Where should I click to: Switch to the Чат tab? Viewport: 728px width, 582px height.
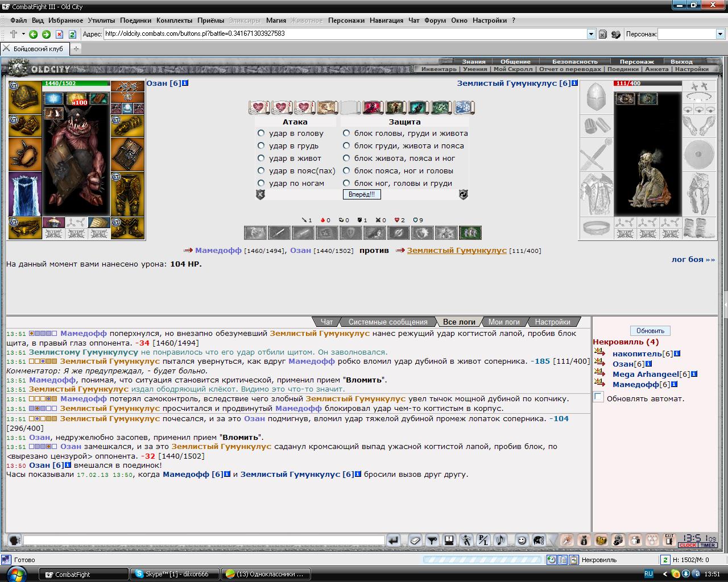pos(326,322)
